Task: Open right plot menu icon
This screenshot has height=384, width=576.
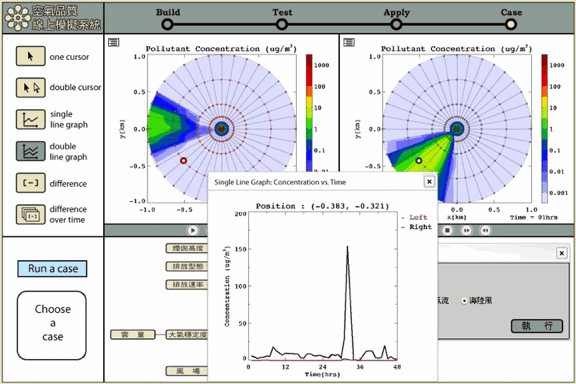Action: pyautogui.click(x=349, y=43)
